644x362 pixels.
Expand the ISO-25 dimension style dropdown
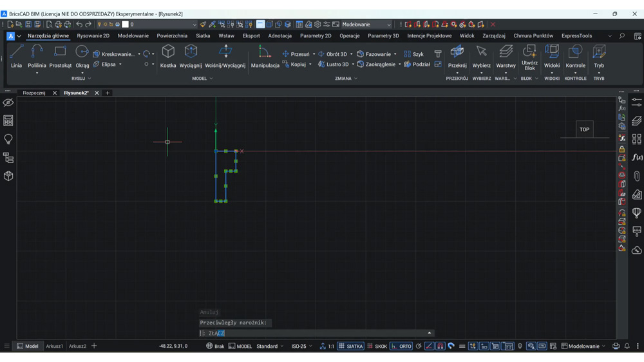301,346
